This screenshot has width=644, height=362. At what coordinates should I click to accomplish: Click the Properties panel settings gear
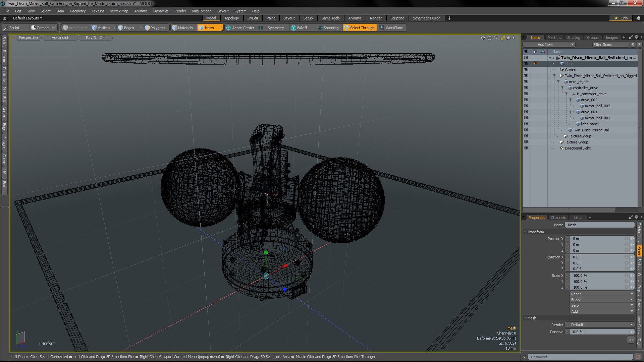(x=636, y=217)
